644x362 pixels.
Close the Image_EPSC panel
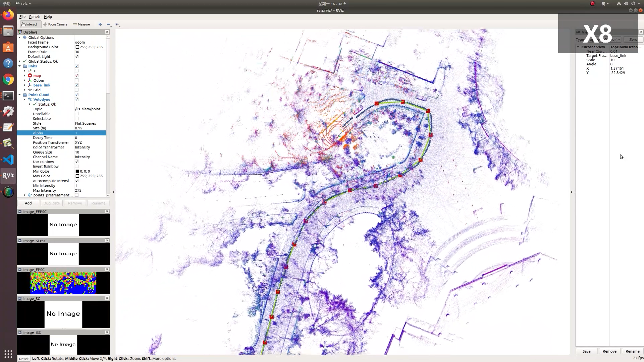[x=107, y=269]
